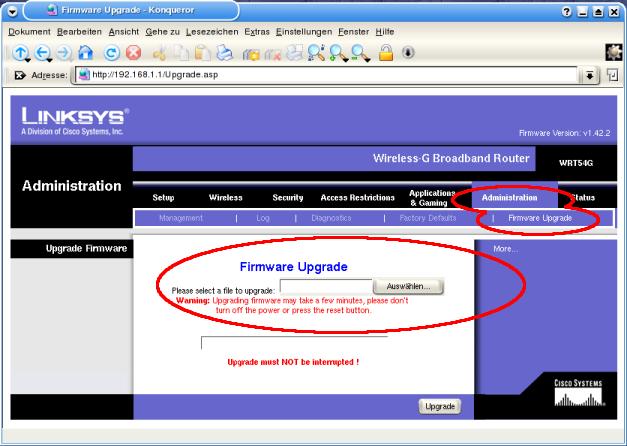Click the padlock security icon
This screenshot has width=627, height=446.
385,53
